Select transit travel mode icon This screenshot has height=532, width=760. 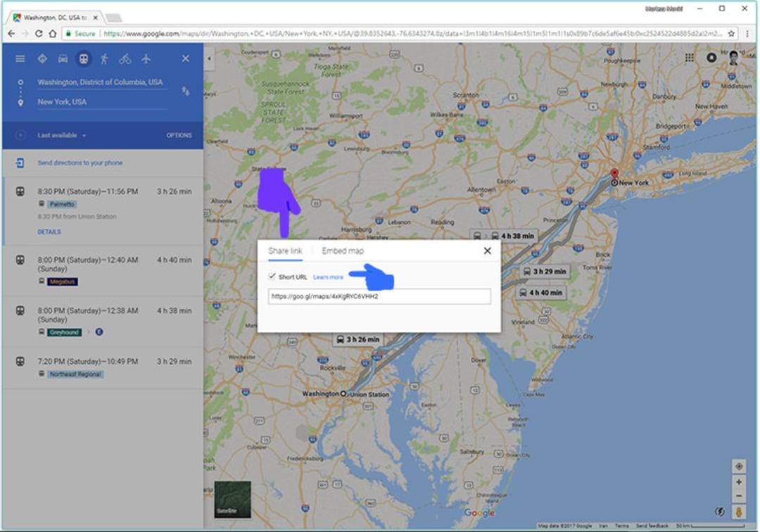[x=84, y=58]
